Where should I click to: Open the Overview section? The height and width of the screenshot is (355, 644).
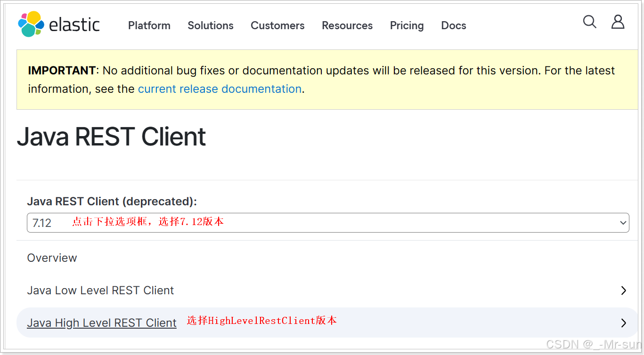(x=52, y=258)
